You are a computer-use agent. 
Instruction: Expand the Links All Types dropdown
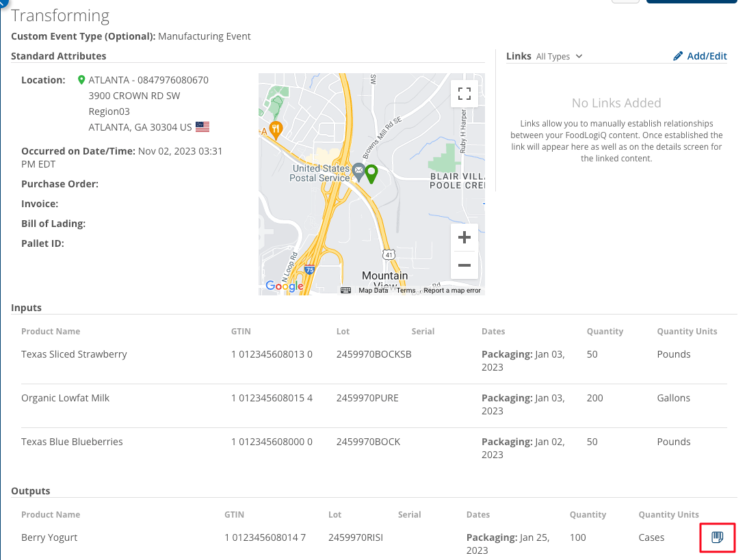coord(559,57)
